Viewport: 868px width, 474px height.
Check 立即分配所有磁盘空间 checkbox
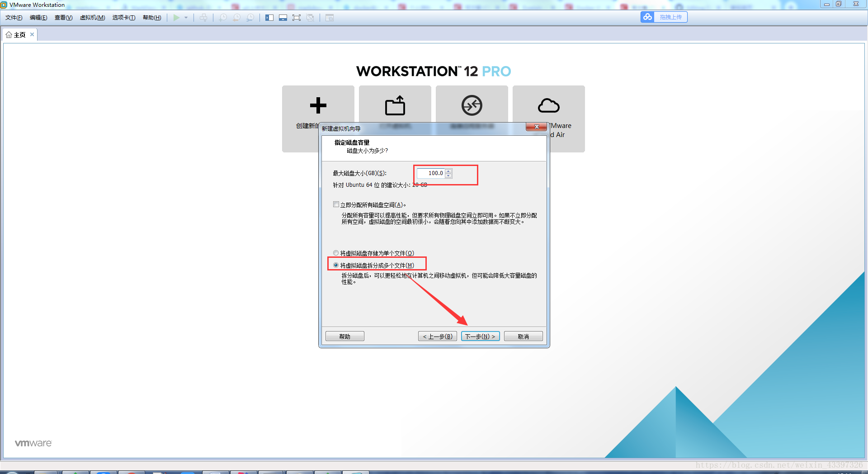(336, 204)
